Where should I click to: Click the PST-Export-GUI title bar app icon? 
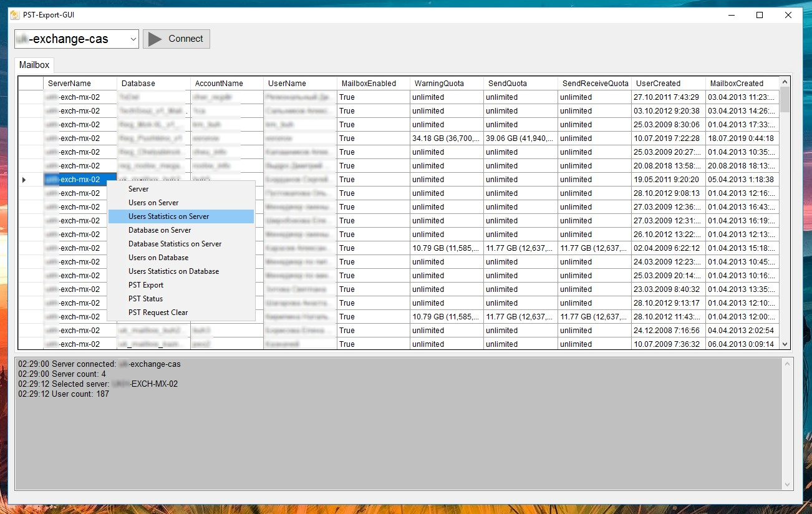tap(14, 15)
